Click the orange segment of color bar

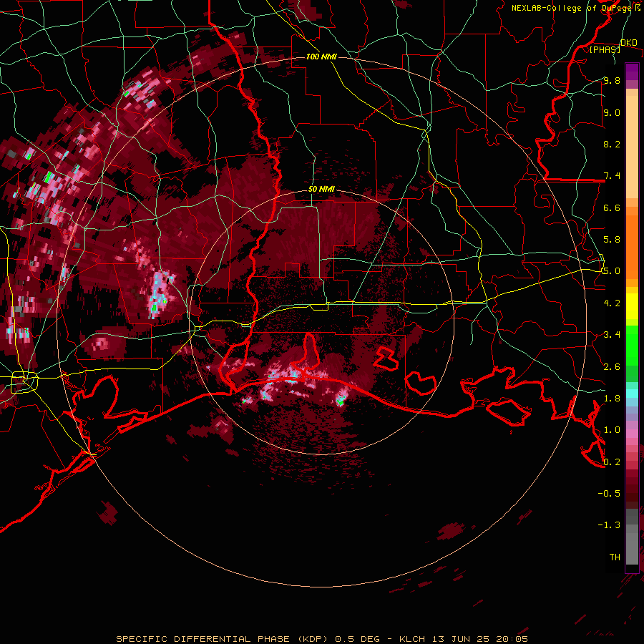coord(632,243)
